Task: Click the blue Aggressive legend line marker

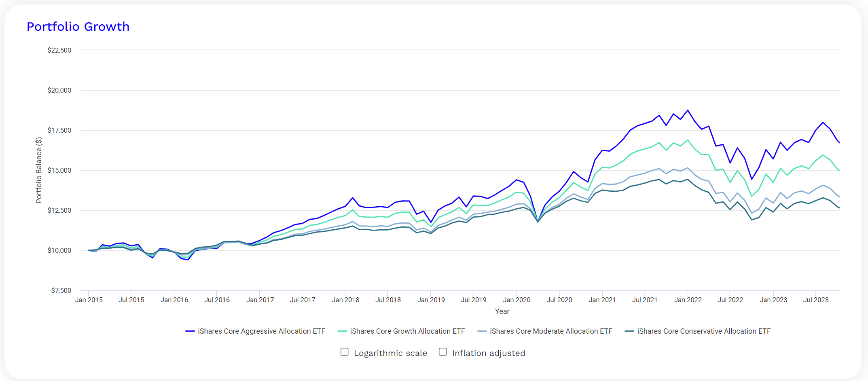Action: click(190, 331)
